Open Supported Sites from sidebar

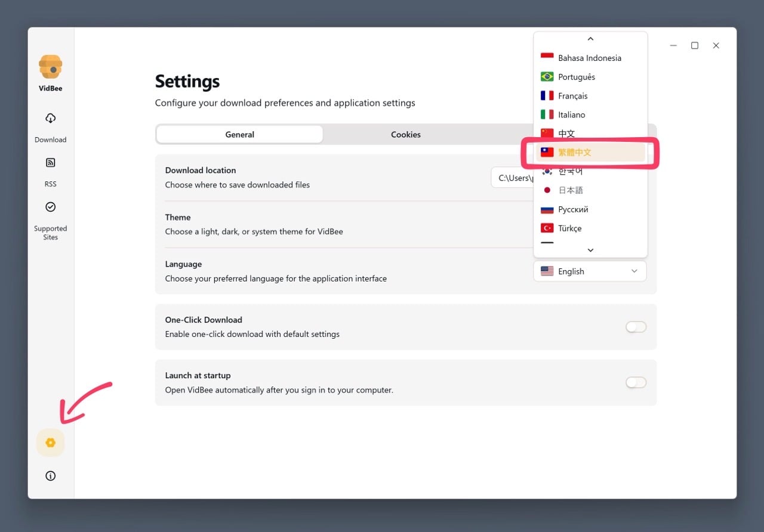50,218
